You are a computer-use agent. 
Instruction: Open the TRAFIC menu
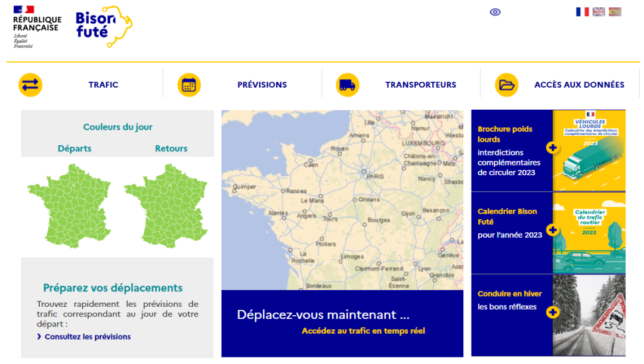pyautogui.click(x=103, y=85)
